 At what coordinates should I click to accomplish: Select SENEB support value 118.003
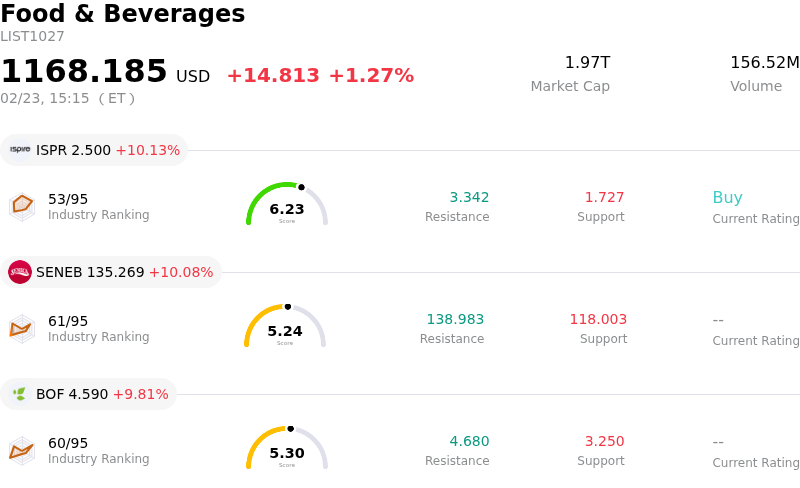tap(598, 320)
